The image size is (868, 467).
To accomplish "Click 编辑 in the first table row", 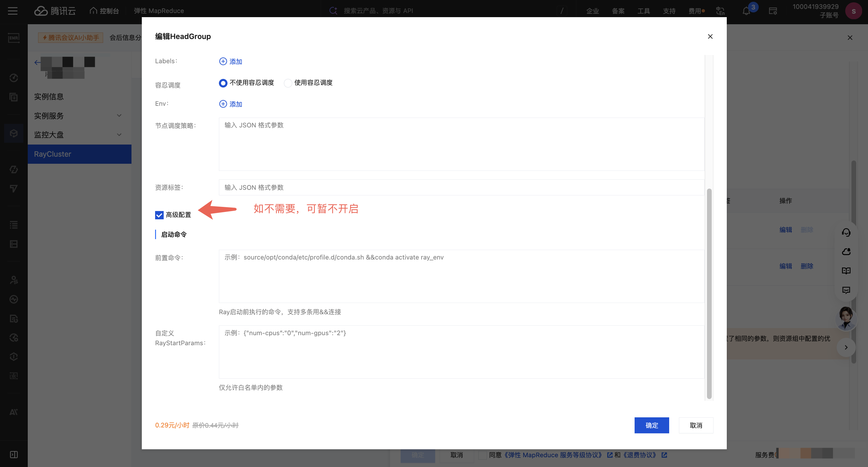I will click(786, 230).
